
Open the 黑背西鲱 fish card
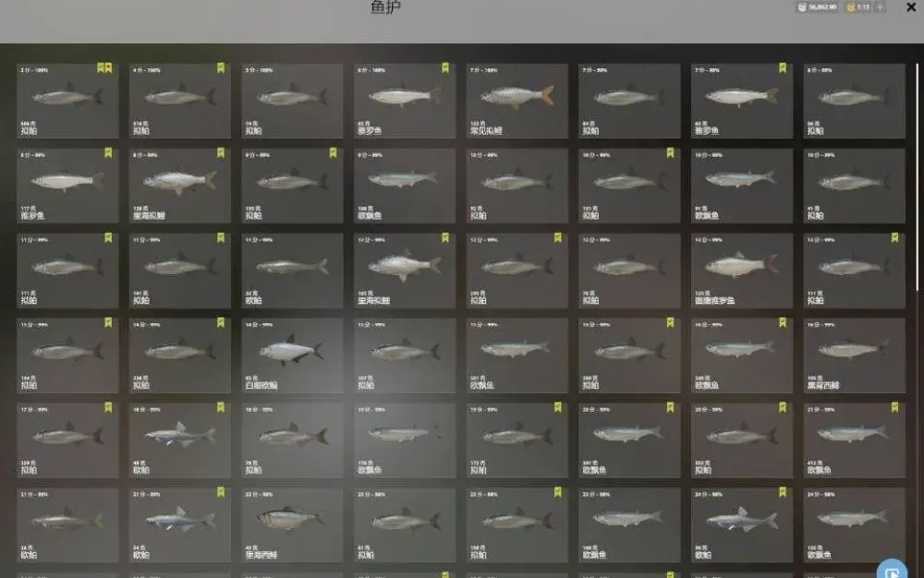(854, 355)
